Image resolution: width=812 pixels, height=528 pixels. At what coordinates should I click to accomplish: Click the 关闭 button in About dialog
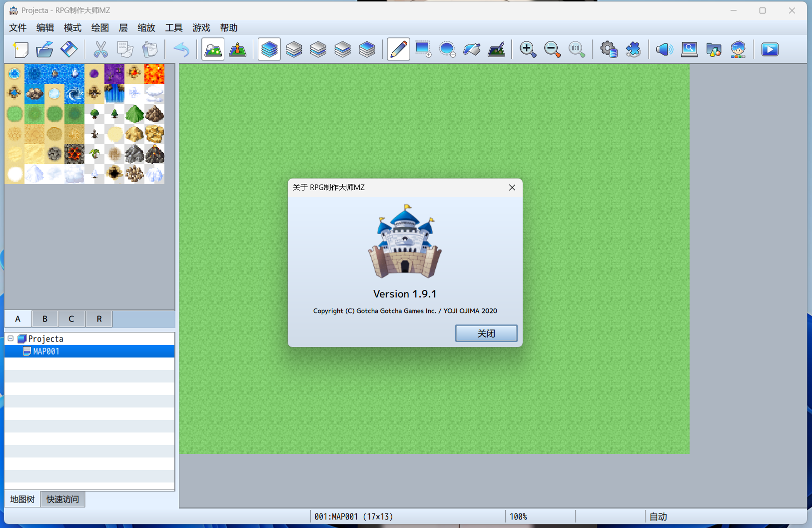(x=486, y=333)
